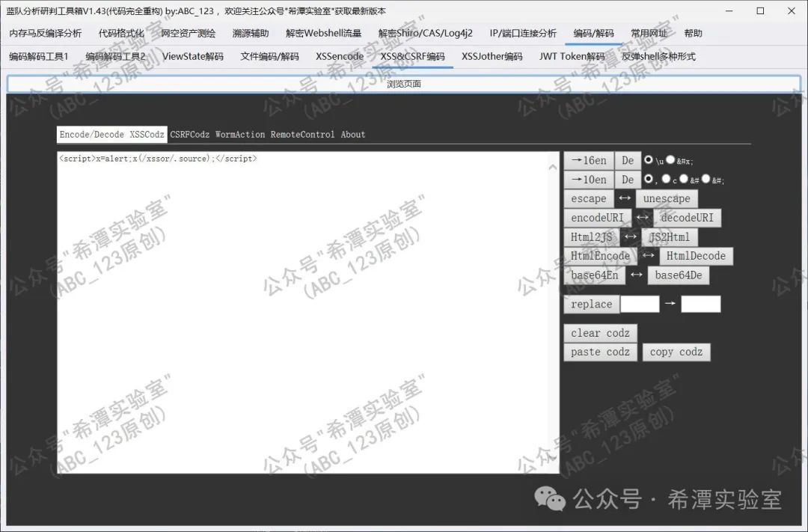Click the 浏览页面 button

404,84
